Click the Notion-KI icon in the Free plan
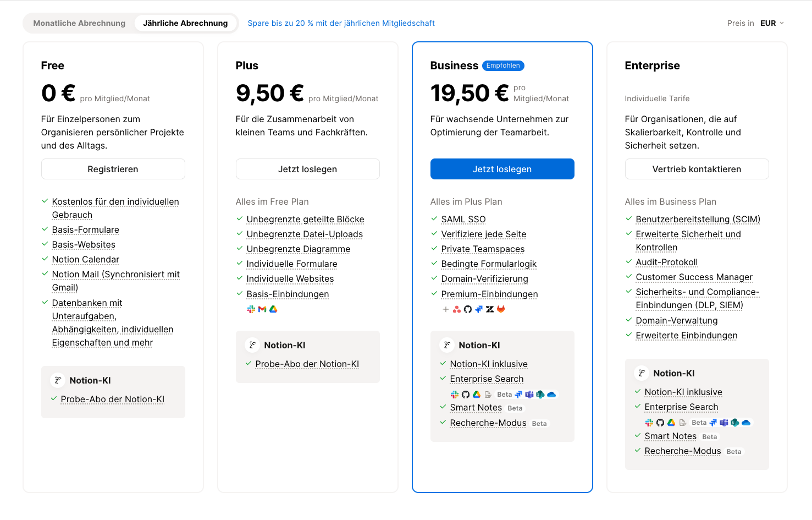The height and width of the screenshot is (520, 812). pyautogui.click(x=58, y=380)
